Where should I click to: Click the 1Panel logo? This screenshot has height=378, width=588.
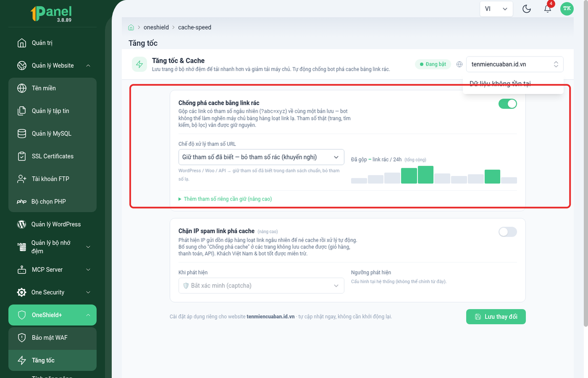51,13
